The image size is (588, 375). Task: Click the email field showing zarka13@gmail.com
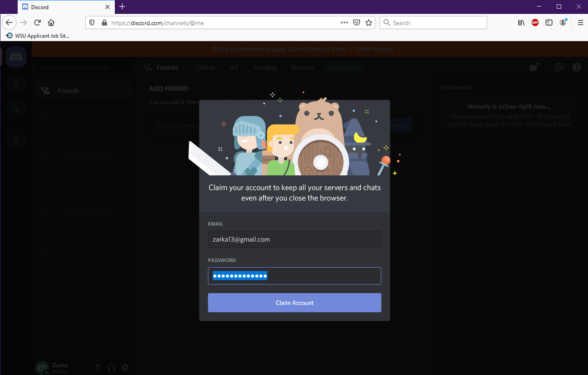294,239
